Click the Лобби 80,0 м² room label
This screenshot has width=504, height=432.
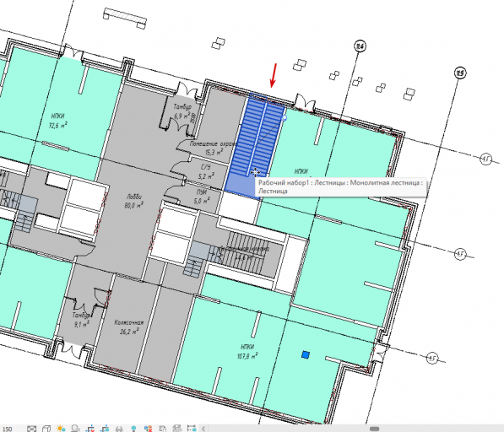pyautogui.click(x=133, y=201)
